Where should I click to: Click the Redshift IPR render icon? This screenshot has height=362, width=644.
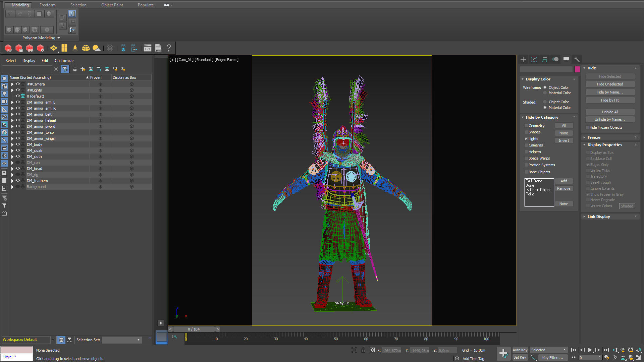click(x=30, y=48)
